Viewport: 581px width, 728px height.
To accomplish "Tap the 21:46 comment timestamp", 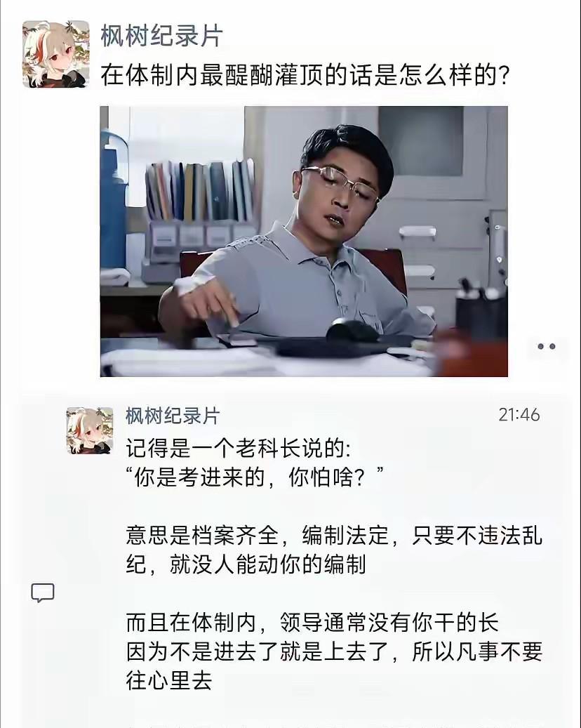I will (519, 415).
